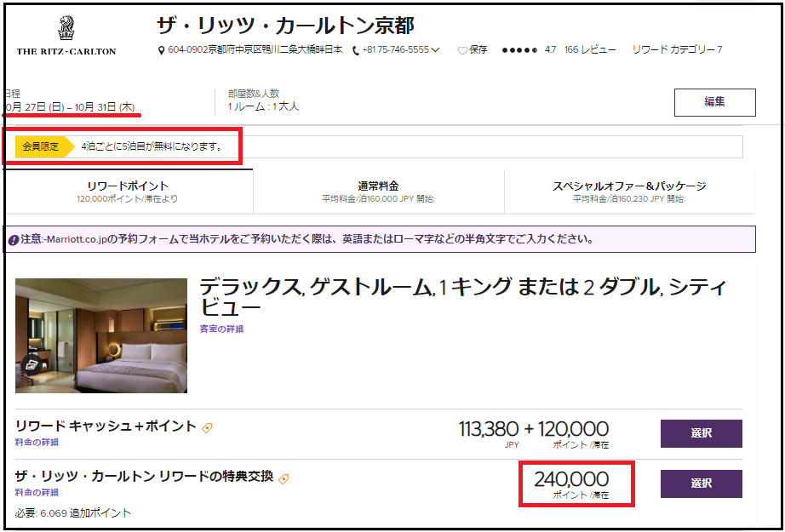This screenshot has width=785, height=532.
Task: Click the five-dot rating indicator
Action: (519, 50)
